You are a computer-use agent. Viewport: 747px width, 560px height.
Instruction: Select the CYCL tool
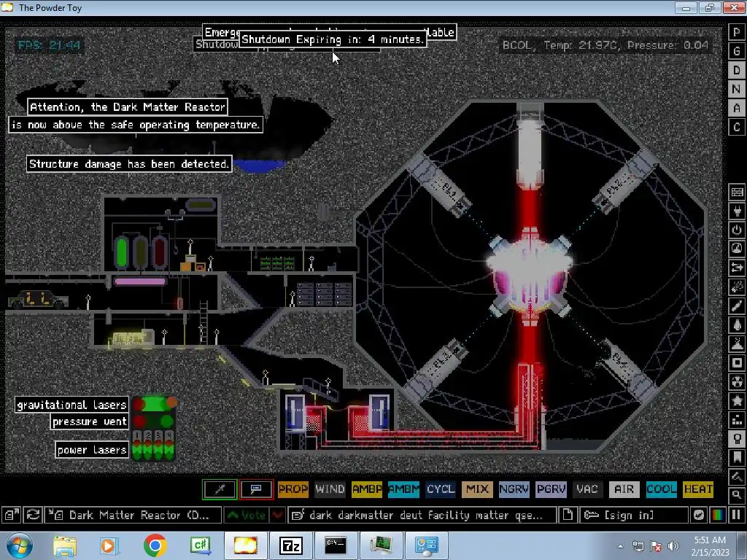click(x=441, y=489)
